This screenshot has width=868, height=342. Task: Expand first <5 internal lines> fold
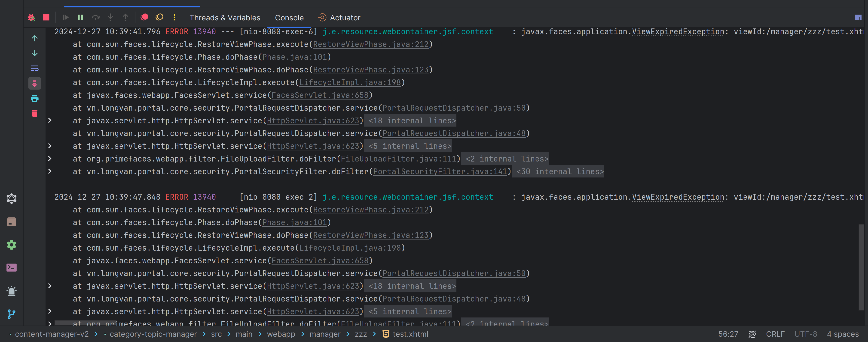point(408,146)
